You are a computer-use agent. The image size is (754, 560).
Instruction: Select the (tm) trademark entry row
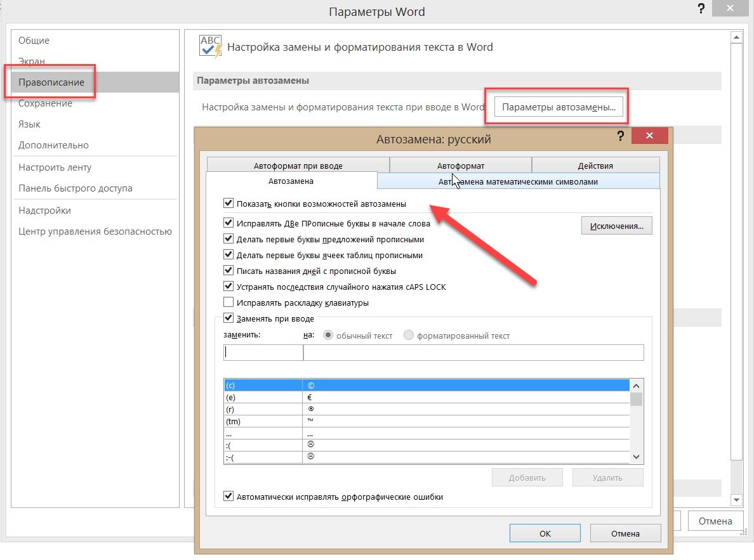427,421
